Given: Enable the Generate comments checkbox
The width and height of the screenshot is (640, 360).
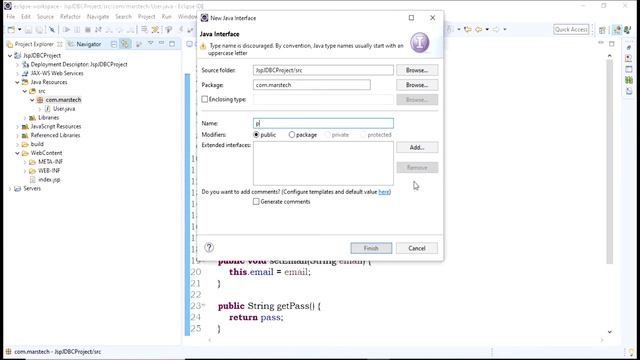Looking at the screenshot, I should pyautogui.click(x=256, y=202).
